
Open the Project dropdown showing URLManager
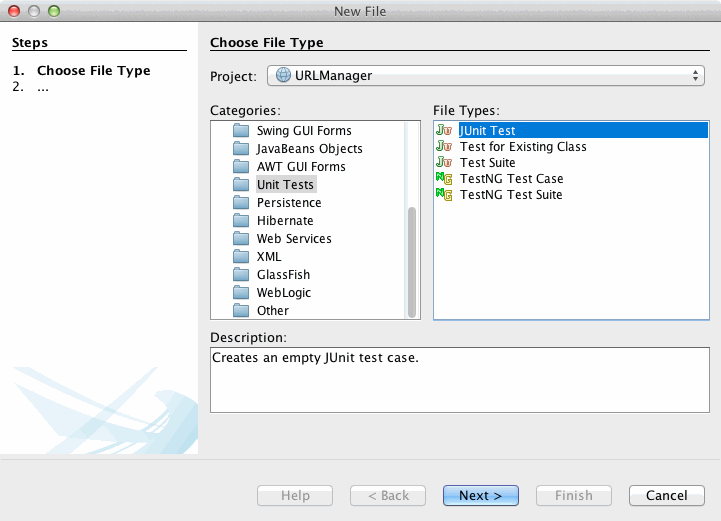tap(487, 76)
